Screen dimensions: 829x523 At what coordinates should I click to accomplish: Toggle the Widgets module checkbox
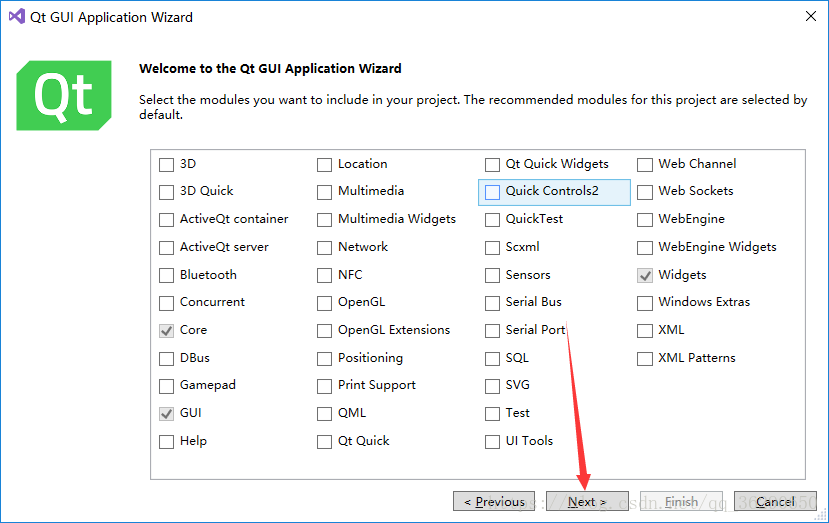pyautogui.click(x=644, y=276)
